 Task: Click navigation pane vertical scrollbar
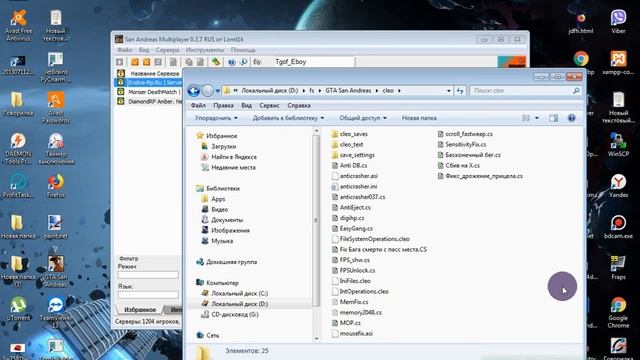316,220
